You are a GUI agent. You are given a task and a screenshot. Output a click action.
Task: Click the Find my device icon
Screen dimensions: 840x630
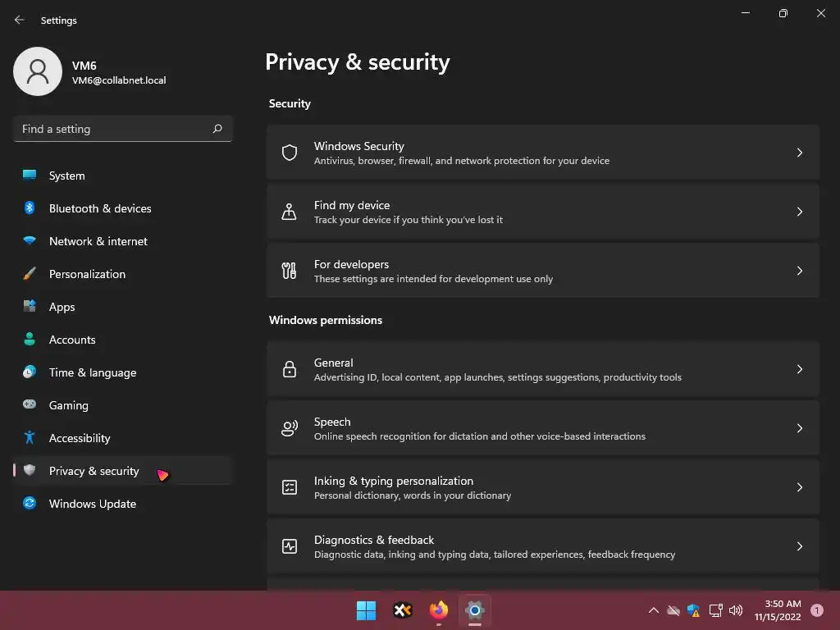point(289,212)
